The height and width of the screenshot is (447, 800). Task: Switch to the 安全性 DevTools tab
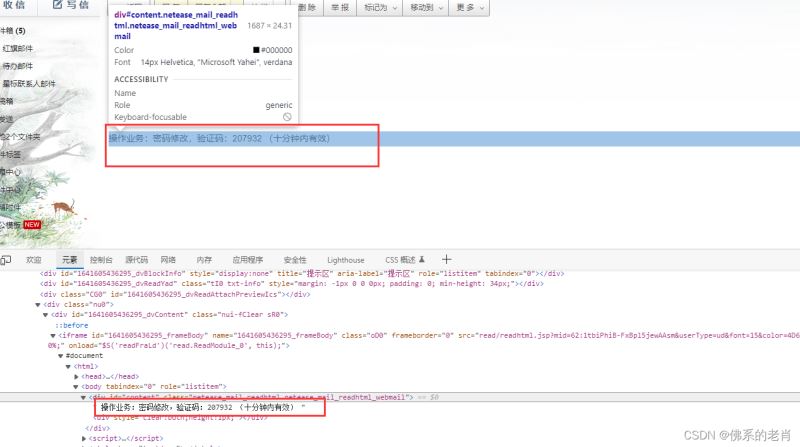click(x=295, y=260)
